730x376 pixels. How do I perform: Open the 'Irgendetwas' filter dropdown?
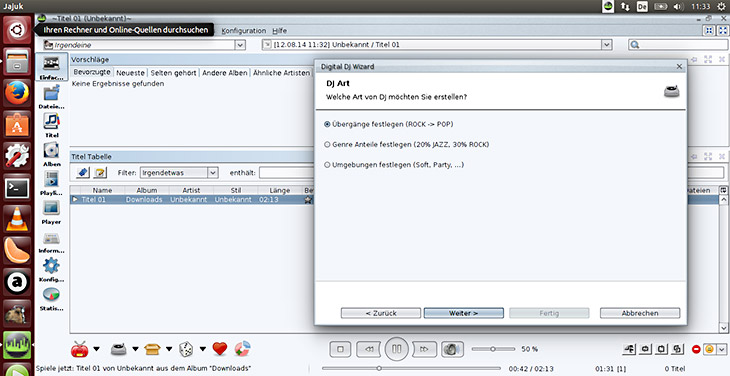(212, 173)
